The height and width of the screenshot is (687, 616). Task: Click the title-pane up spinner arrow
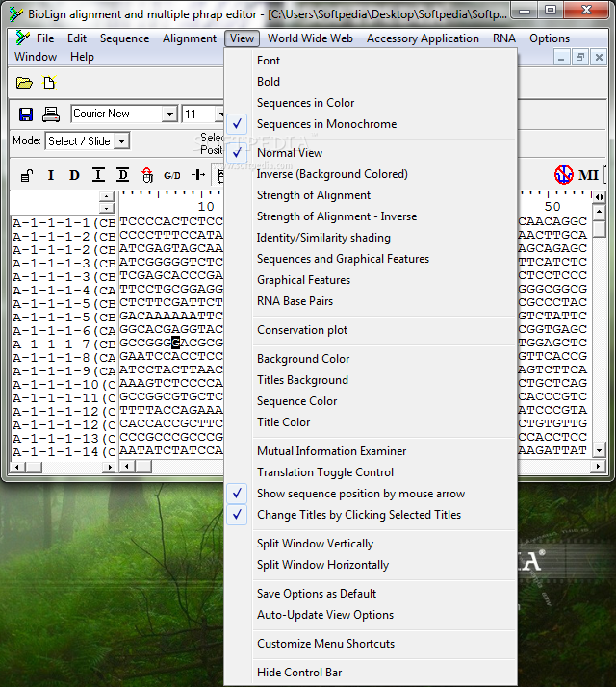[x=106, y=196]
